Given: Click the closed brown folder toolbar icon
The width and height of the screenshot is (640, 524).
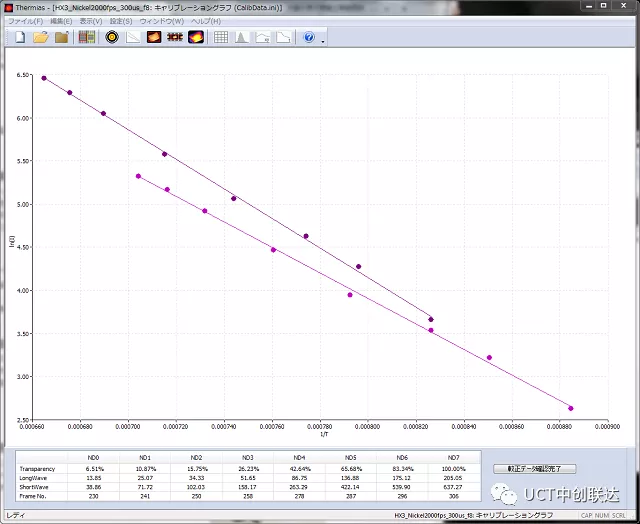Looking at the screenshot, I should click(x=61, y=38).
